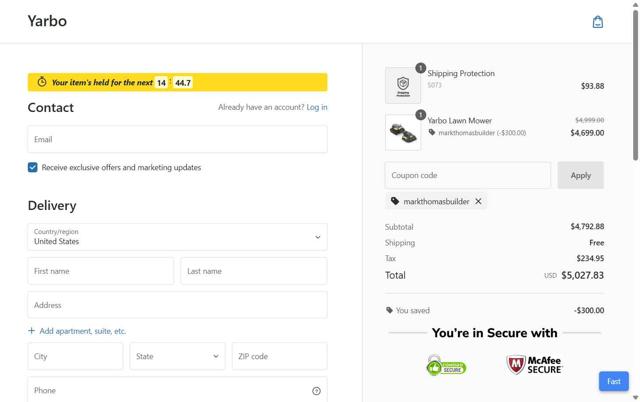This screenshot has height=402, width=640.
Task: Click the Phone input field
Action: click(178, 390)
